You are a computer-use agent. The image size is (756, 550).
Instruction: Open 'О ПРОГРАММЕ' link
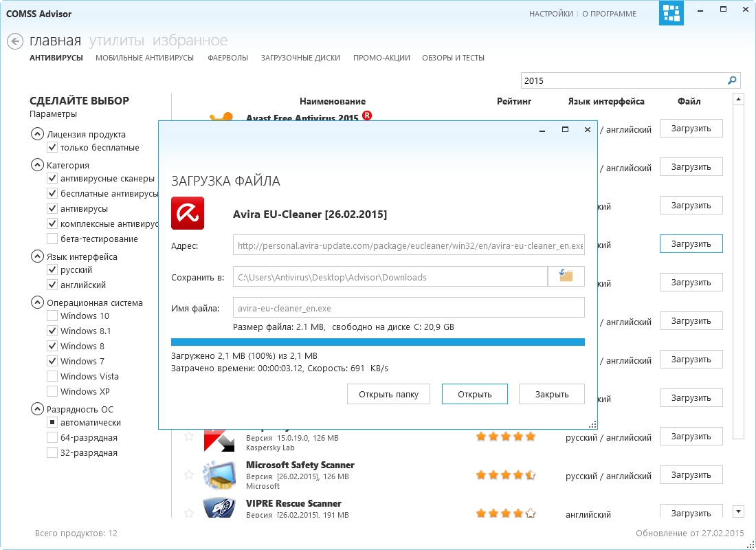coord(610,14)
